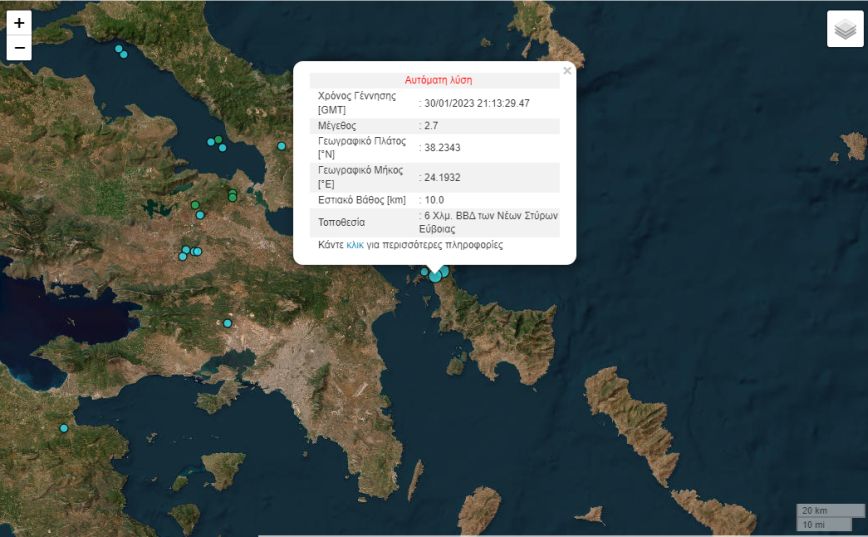Click the 'Μέγεθος' row label

pyautogui.click(x=337, y=126)
